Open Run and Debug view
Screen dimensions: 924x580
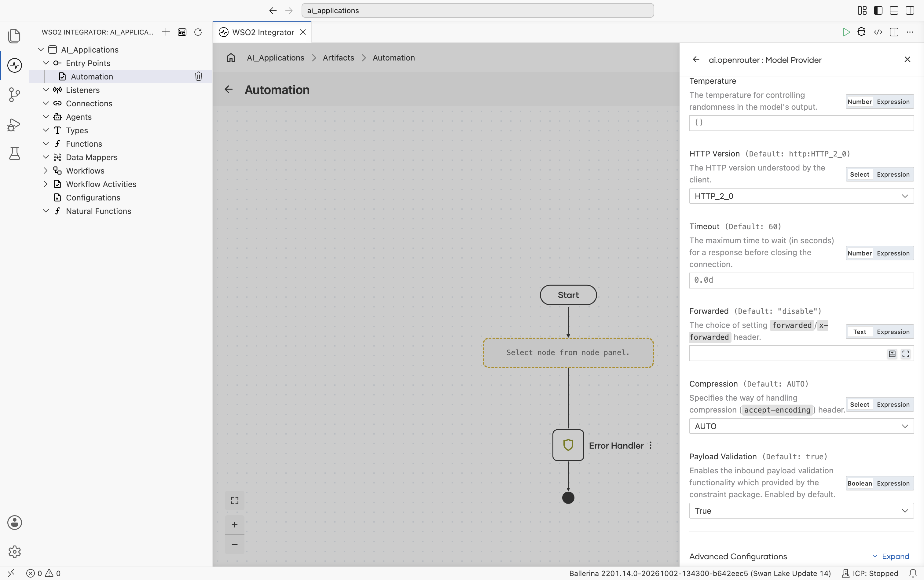pyautogui.click(x=14, y=124)
